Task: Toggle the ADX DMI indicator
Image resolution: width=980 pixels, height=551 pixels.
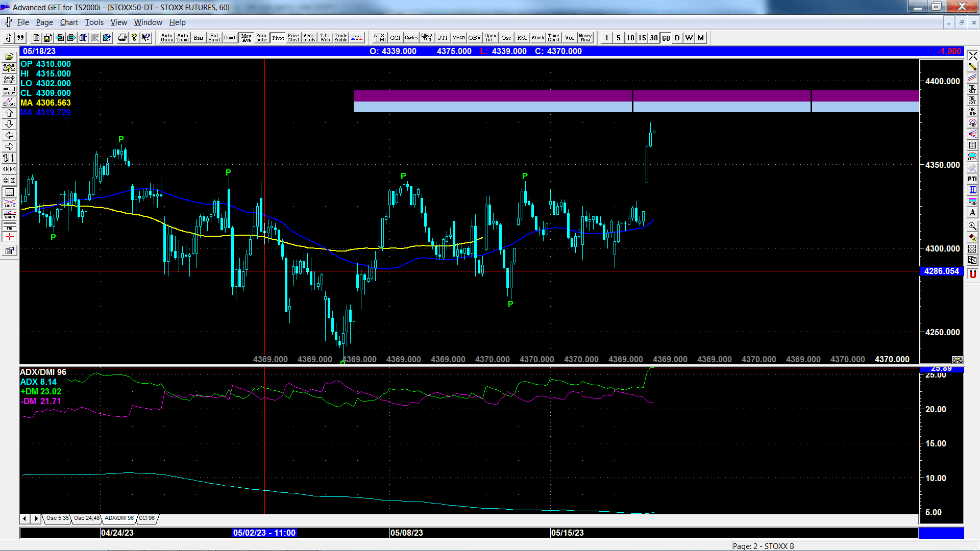Action: coord(379,38)
